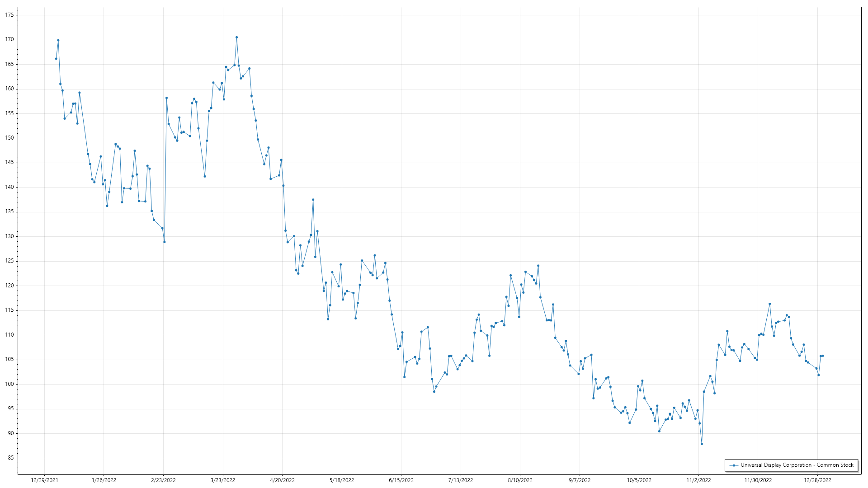Select the 6/15/2022 x-axis date label
The width and height of the screenshot is (868, 488).
point(401,480)
